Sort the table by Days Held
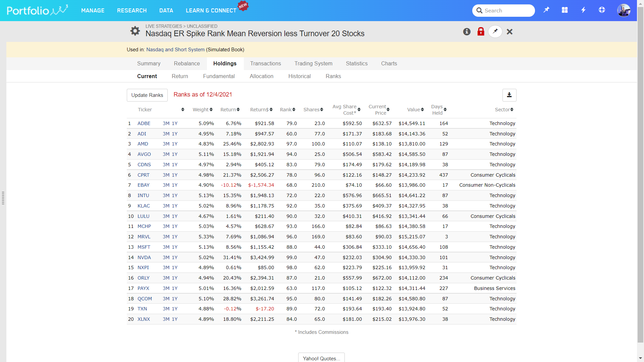The height and width of the screenshot is (362, 644). [445, 110]
